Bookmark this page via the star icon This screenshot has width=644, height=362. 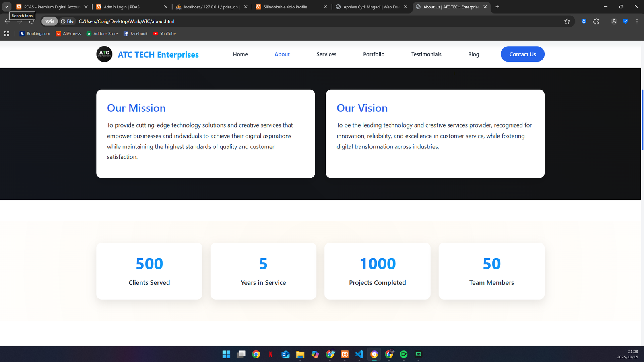click(567, 21)
